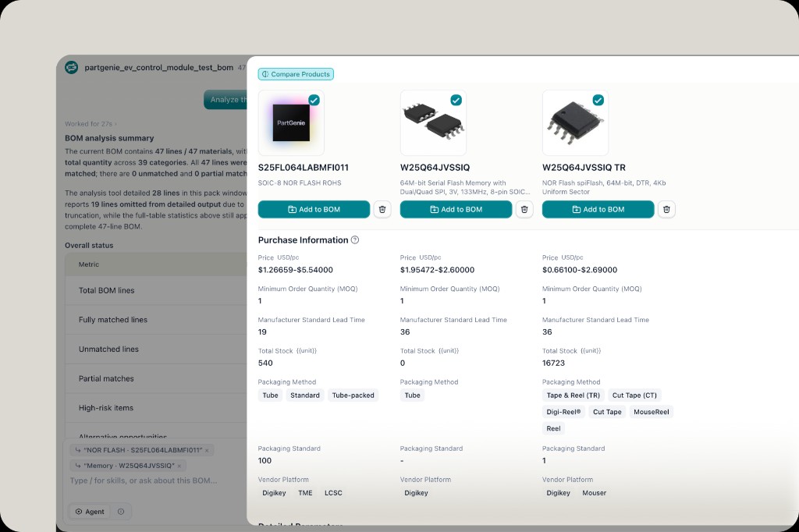
Task: Delete W25Q64JVSSIQ TR with trash icon
Action: [666, 209]
